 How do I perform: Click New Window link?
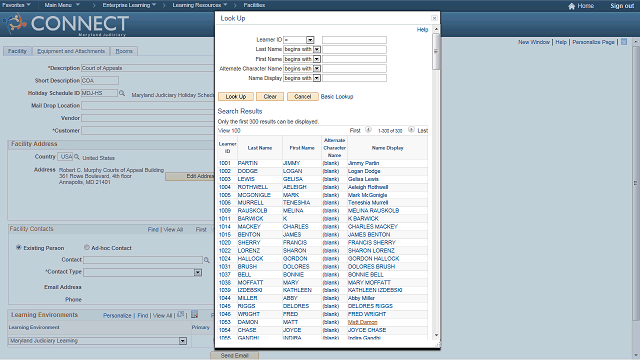534,42
